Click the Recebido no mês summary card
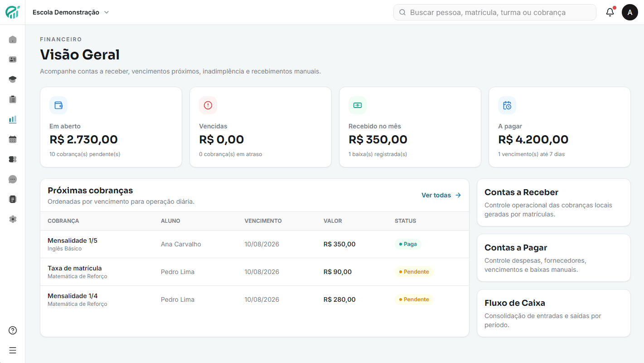The image size is (644, 363). pos(410,127)
